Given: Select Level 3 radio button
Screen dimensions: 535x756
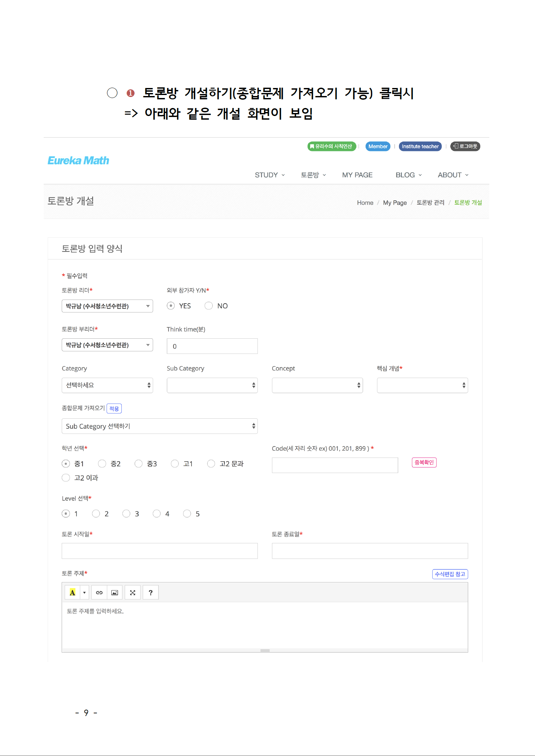Looking at the screenshot, I should coord(126,514).
